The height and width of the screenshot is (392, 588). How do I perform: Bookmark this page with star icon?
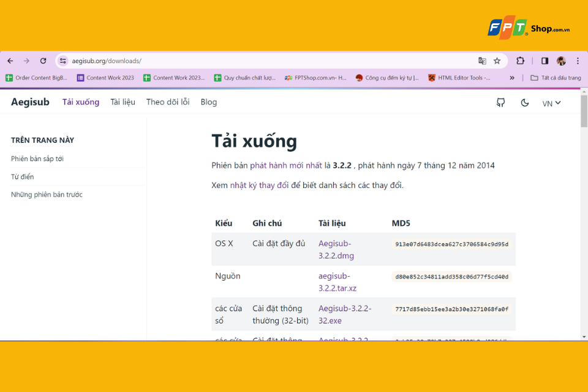tap(497, 61)
